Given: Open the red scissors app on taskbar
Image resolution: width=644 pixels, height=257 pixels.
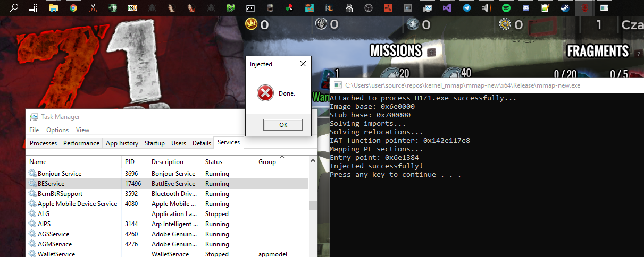Looking at the screenshot, I should (93, 8).
